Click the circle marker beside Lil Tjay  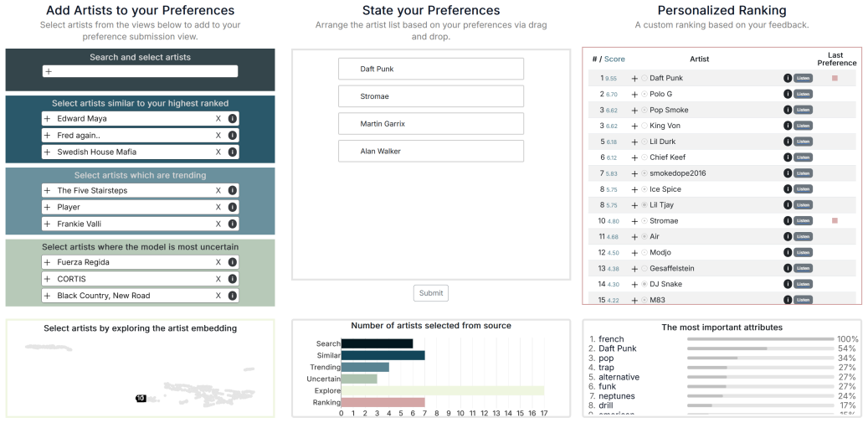point(645,205)
